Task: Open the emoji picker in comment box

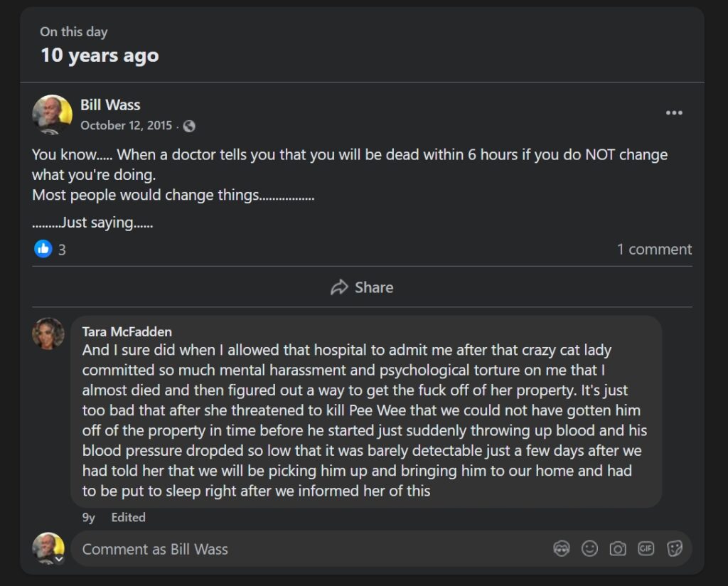Action: 589,549
